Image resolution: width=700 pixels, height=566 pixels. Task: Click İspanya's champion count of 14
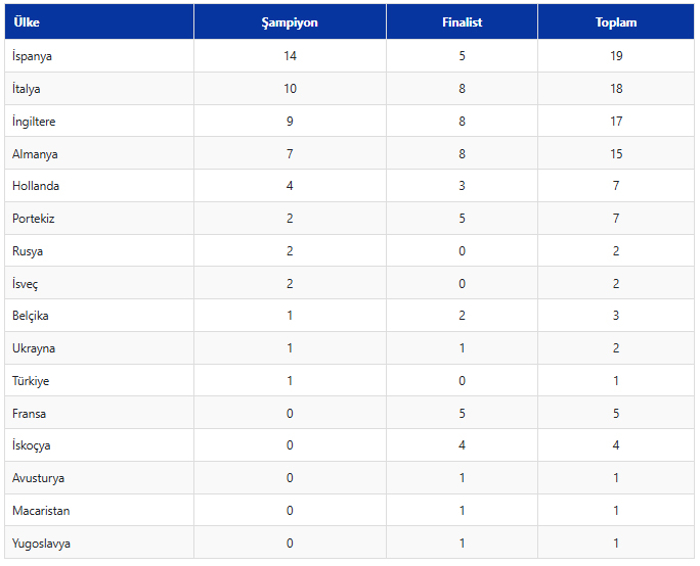[290, 56]
